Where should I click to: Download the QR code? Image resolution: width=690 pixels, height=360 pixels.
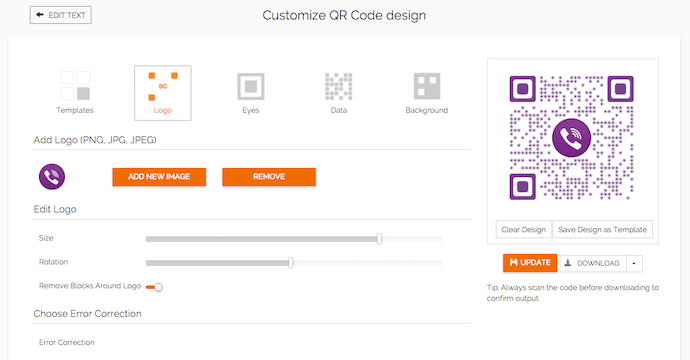(x=593, y=263)
